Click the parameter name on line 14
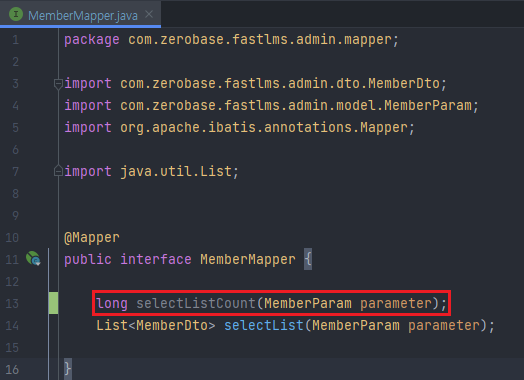 coord(444,325)
